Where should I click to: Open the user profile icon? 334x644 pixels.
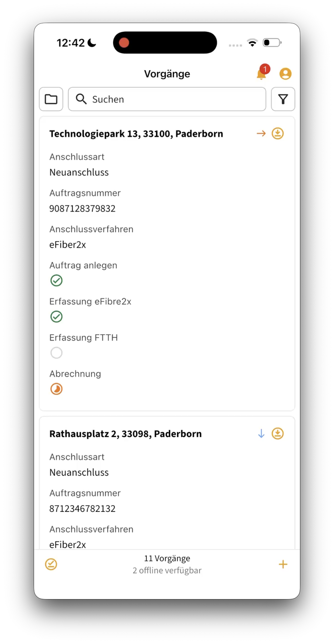285,74
